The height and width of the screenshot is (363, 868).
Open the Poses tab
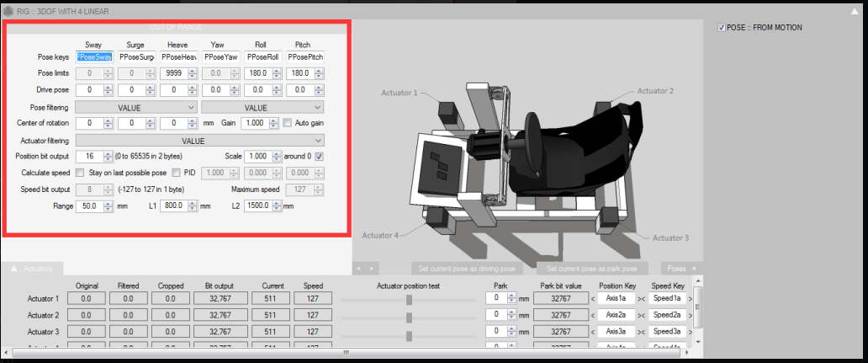[675, 268]
